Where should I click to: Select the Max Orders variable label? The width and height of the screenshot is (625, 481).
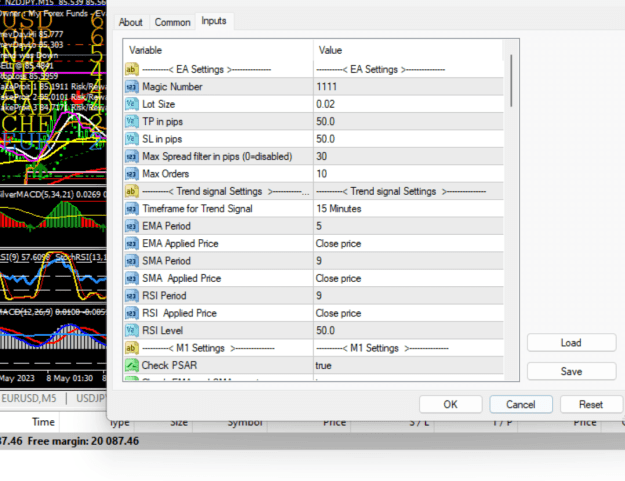click(x=166, y=174)
